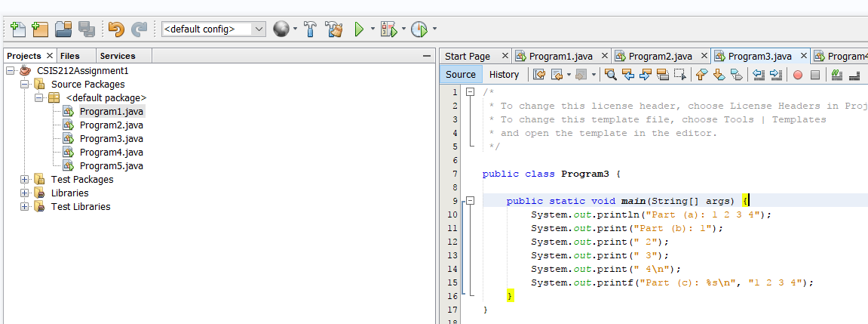Viewport: 868px width, 324px height.
Task: Run the project with the green play icon
Action: pyautogui.click(x=360, y=29)
